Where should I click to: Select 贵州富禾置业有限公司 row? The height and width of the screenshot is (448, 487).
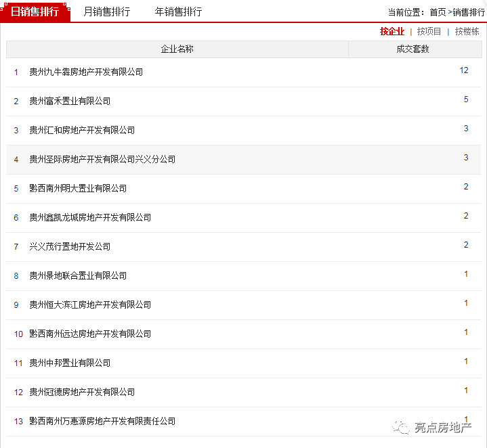244,102
